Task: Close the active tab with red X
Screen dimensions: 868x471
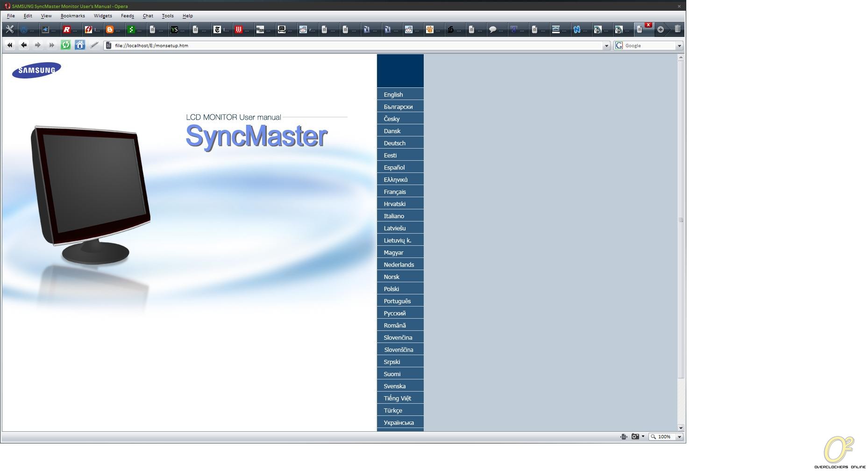Action: pos(648,25)
